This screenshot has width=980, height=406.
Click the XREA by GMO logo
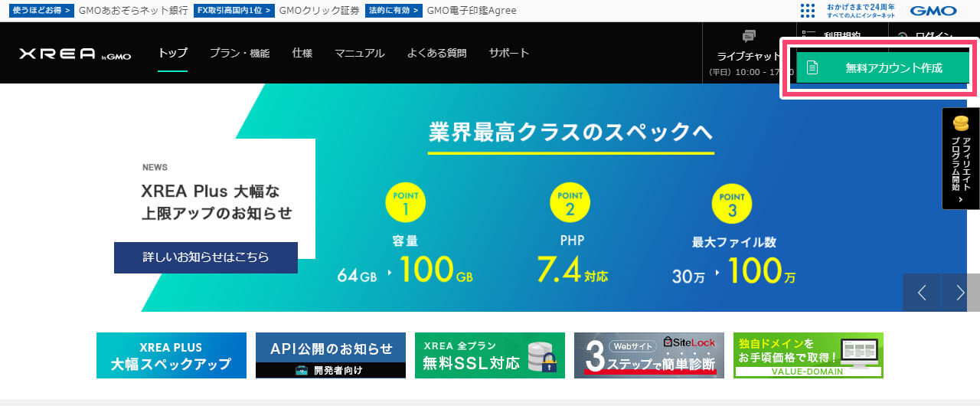pos(75,54)
